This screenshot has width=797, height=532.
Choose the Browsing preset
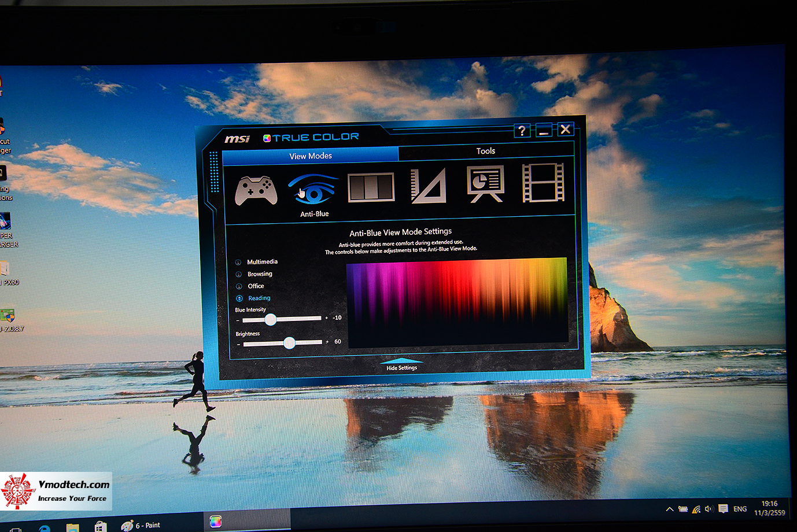[x=239, y=274]
